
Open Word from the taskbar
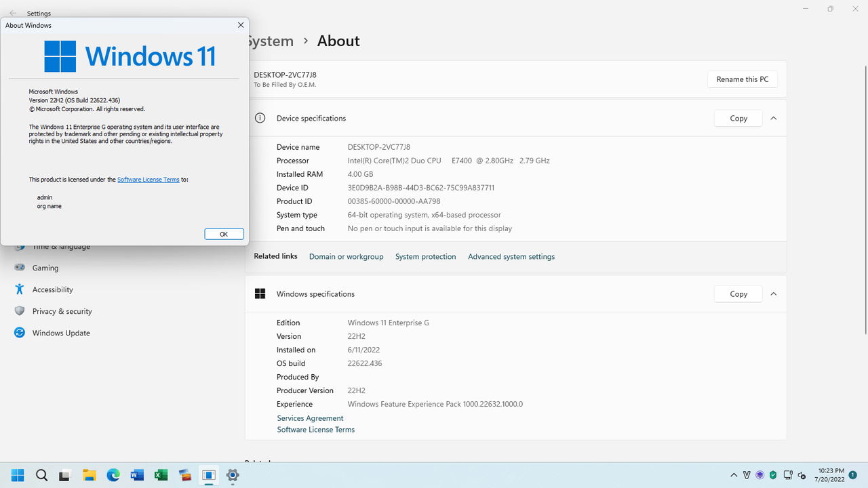coord(137,475)
